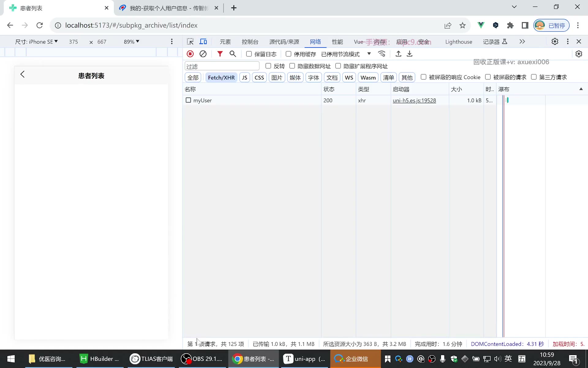Toggle invert filter checkbox
This screenshot has width=588, height=368.
coord(268,66)
